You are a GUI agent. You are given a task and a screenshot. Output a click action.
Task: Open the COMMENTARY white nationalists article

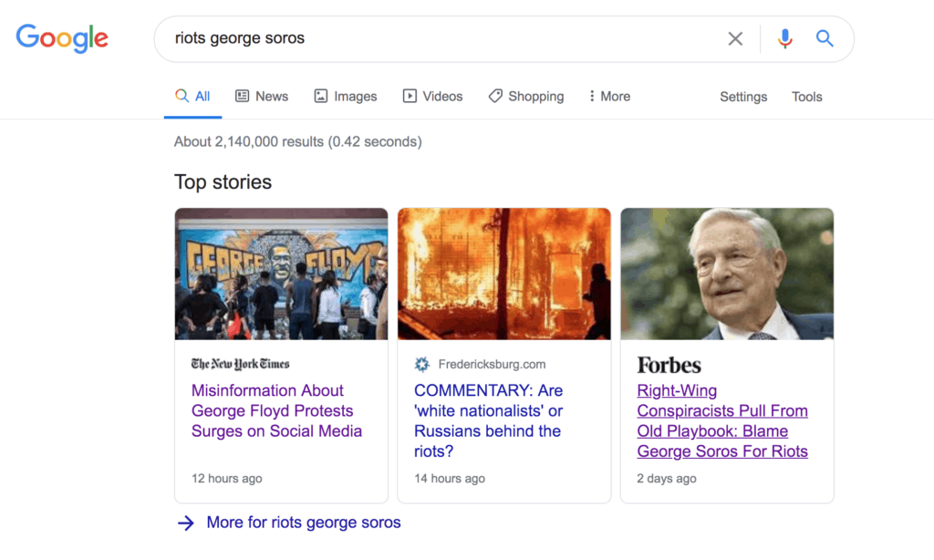(x=488, y=420)
